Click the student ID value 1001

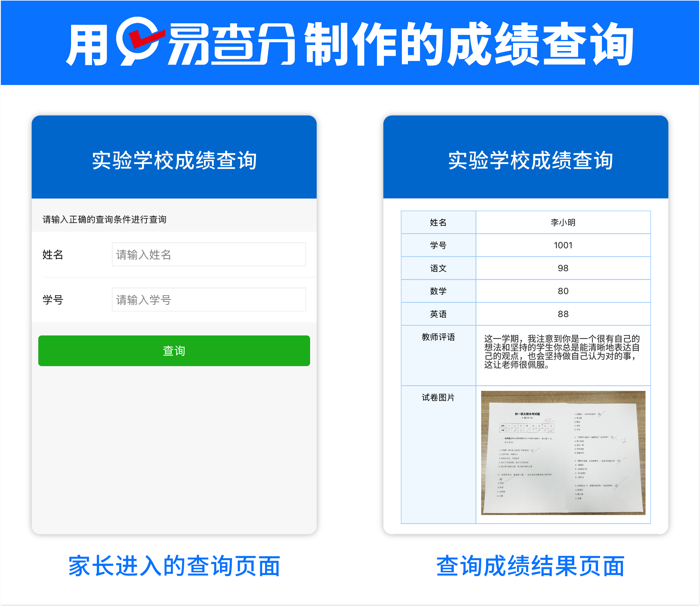pyautogui.click(x=563, y=245)
